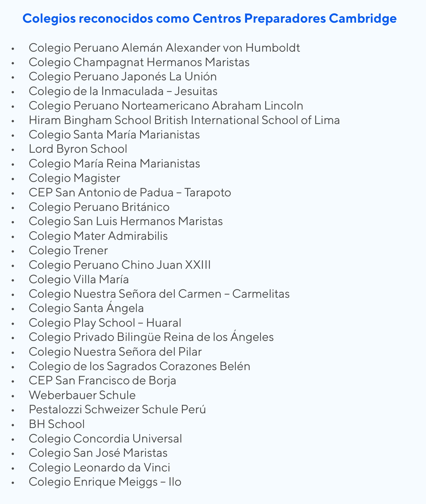
Task: Click CEP San Antonio de Padua – Tarapoto
Action: click(130, 193)
